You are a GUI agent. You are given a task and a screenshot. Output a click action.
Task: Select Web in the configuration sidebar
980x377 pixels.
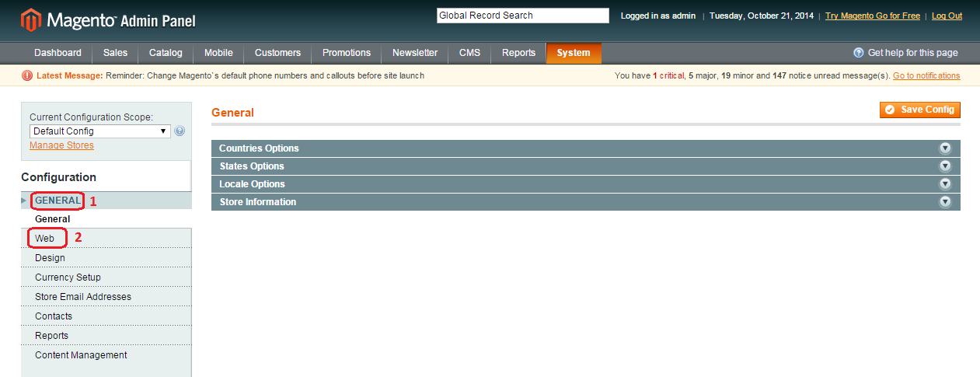pyautogui.click(x=106, y=238)
